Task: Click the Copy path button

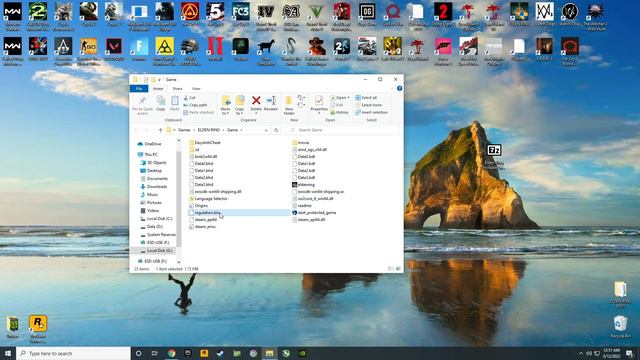Action: pyautogui.click(x=195, y=105)
